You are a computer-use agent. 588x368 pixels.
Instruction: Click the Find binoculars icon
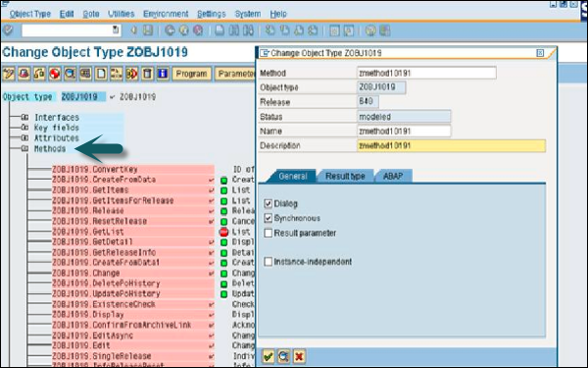click(233, 30)
